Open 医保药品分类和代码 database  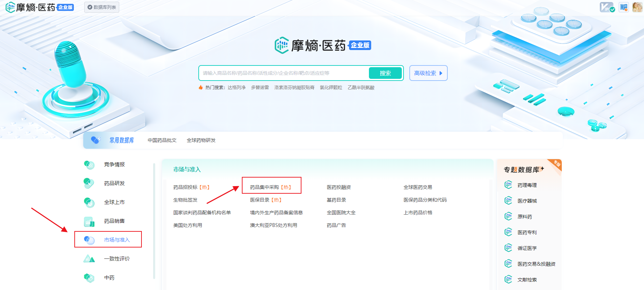pos(425,200)
